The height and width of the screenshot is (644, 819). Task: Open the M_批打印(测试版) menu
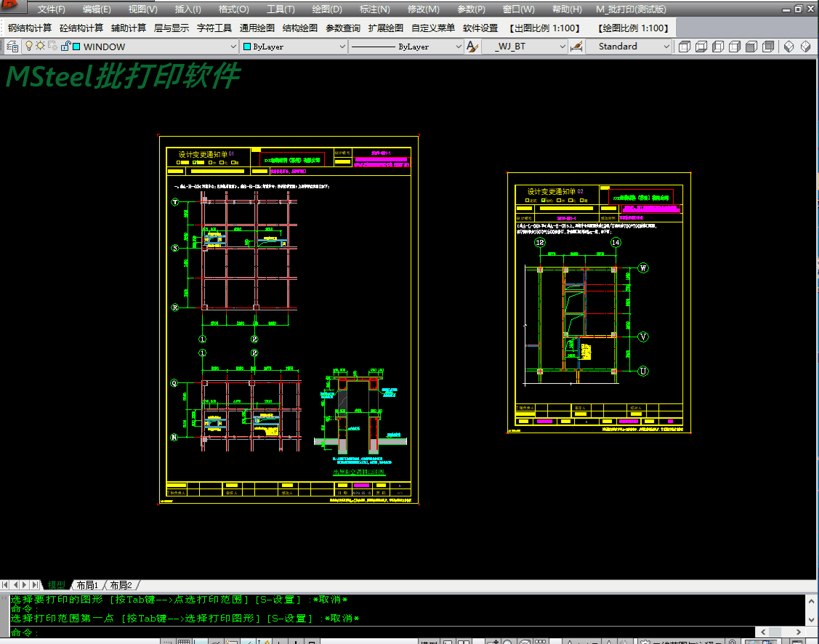point(631,9)
